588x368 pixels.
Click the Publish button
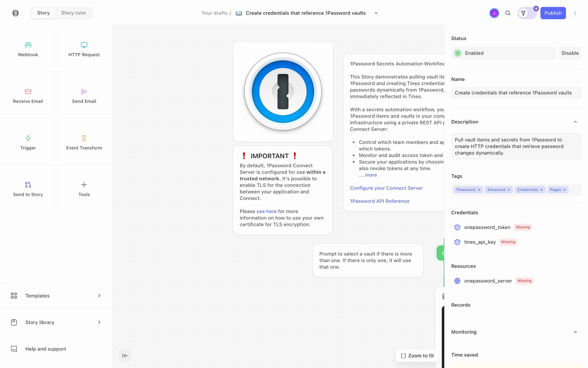(553, 13)
